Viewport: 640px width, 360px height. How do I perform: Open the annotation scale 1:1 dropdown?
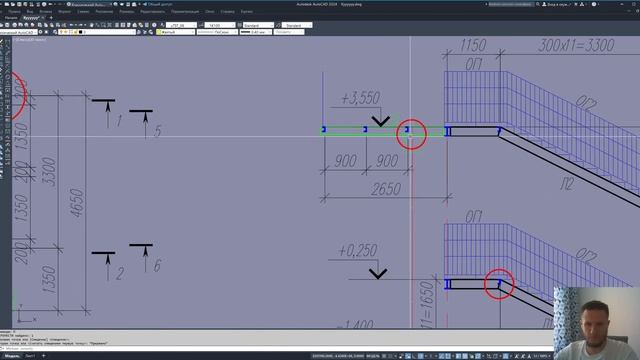point(543,356)
